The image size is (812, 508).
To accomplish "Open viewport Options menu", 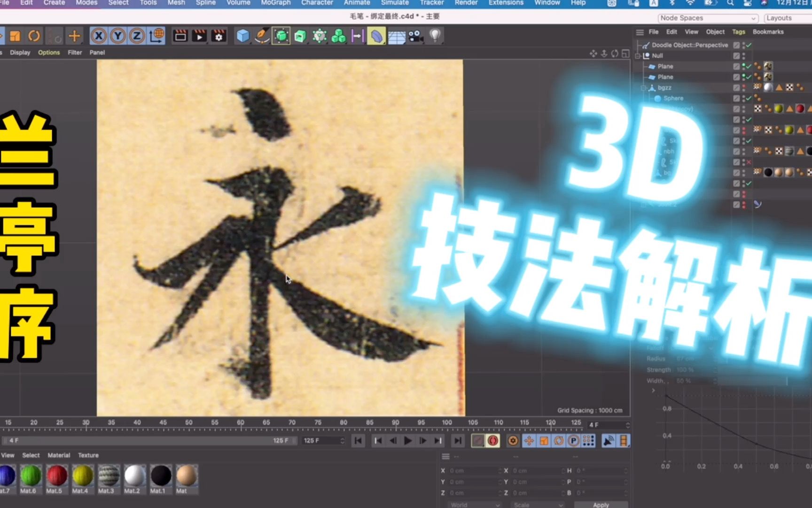I will (49, 52).
